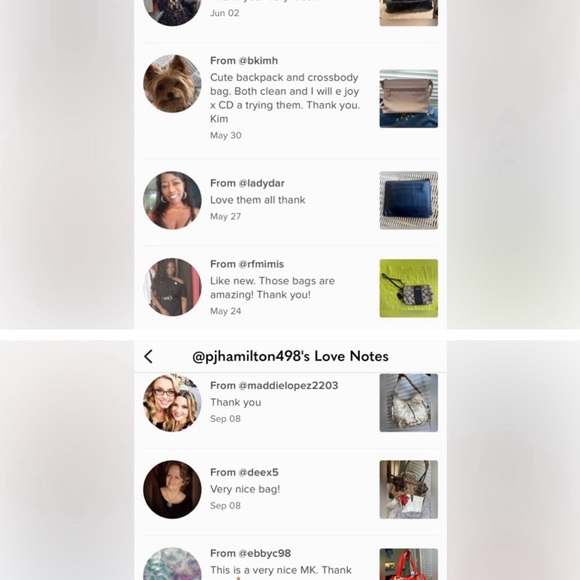The image size is (580, 580).
Task: View the navy blue wallet thumbnail
Action: [x=409, y=200]
